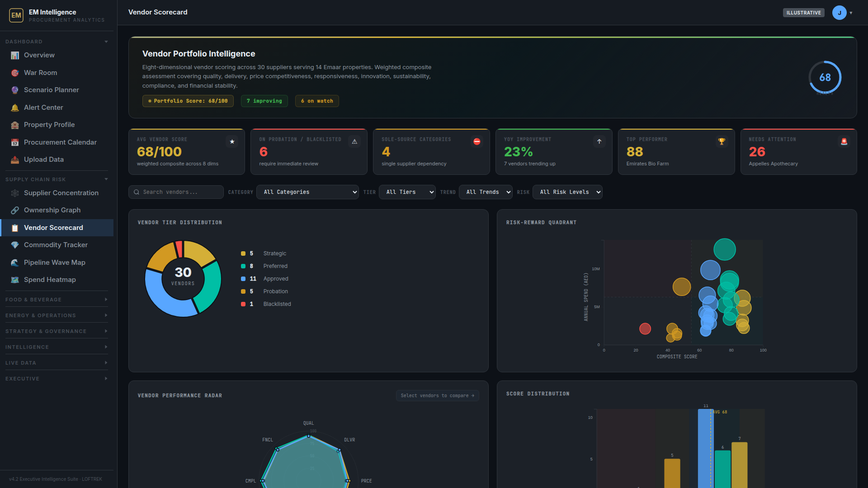Collapse the Dashboard sidebar section
The image size is (868, 488).
57,42
